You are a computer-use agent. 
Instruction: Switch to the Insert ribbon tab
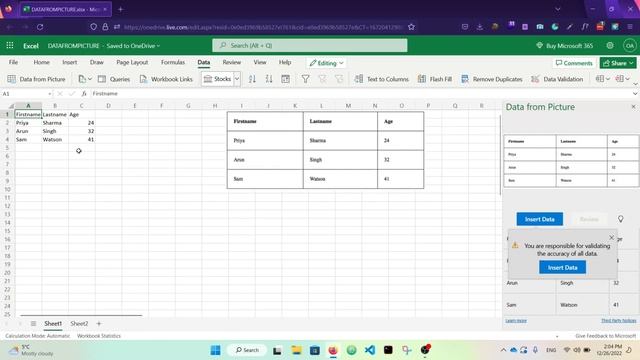(x=69, y=62)
